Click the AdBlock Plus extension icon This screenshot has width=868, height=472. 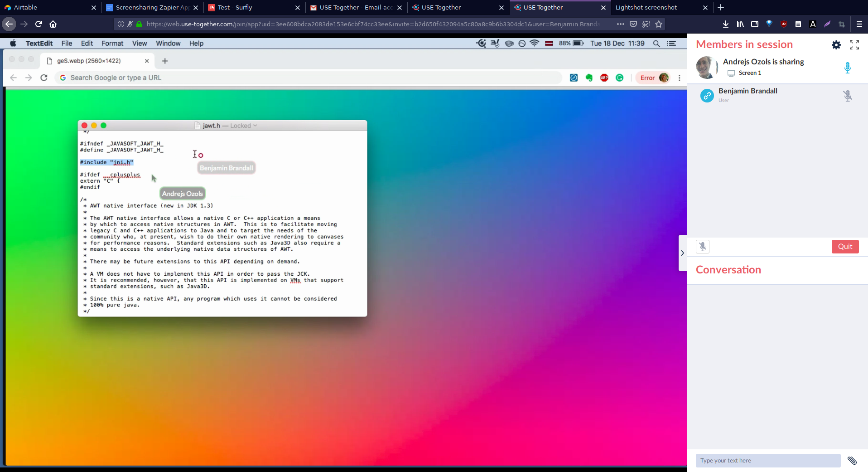point(604,78)
